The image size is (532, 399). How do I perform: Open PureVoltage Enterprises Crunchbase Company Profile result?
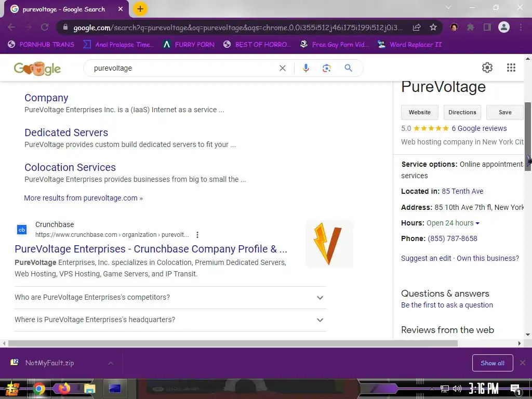pos(151,249)
